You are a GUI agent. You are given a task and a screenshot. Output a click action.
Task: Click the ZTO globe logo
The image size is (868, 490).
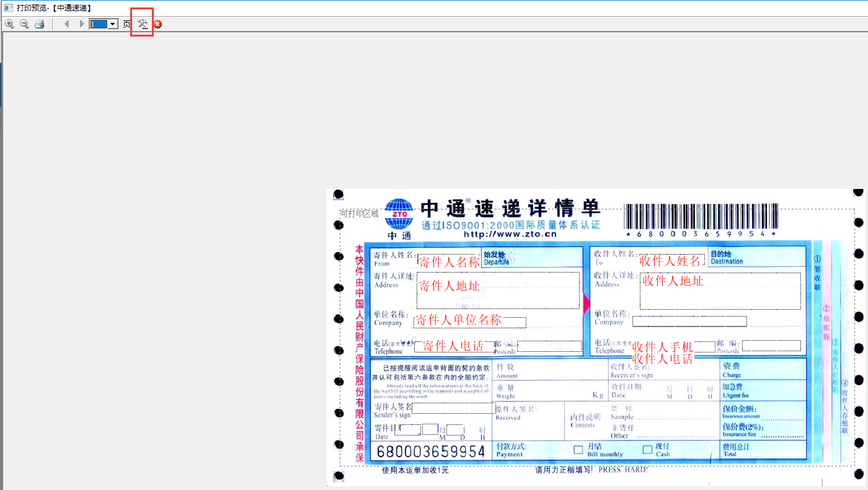399,214
